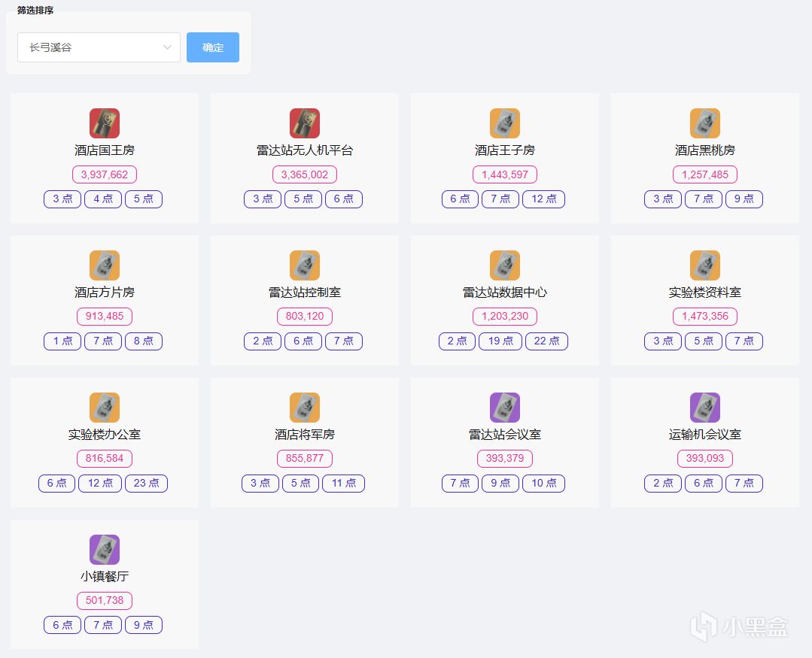Click the 1,473,356 price tag
This screenshot has width=812, height=658.
click(x=705, y=316)
